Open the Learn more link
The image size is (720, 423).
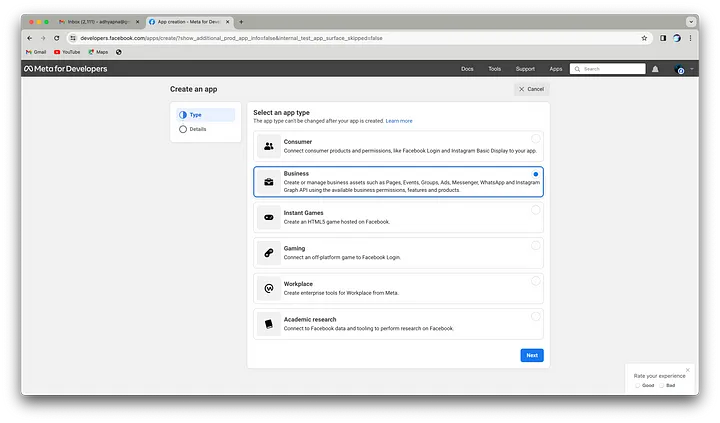point(399,121)
